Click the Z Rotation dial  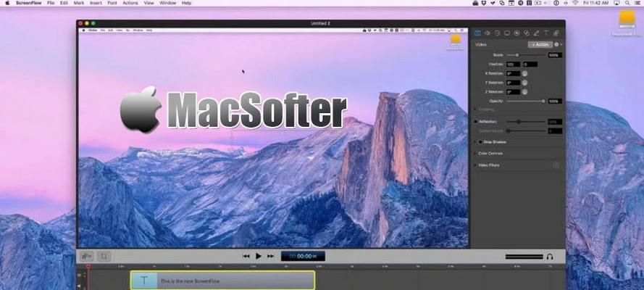[524, 92]
